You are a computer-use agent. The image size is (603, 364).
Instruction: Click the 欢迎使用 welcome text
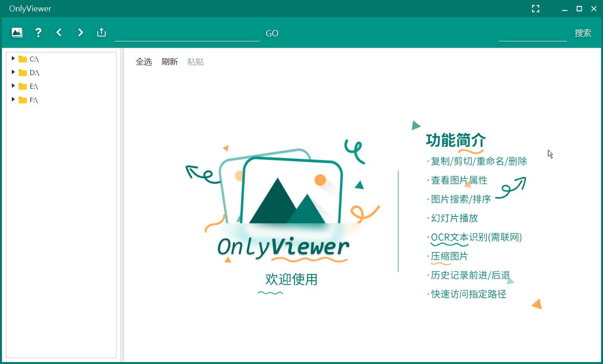[x=291, y=279]
